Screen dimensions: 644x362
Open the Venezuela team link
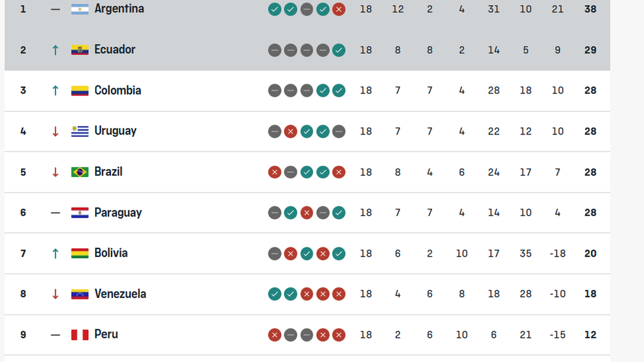[120, 294]
